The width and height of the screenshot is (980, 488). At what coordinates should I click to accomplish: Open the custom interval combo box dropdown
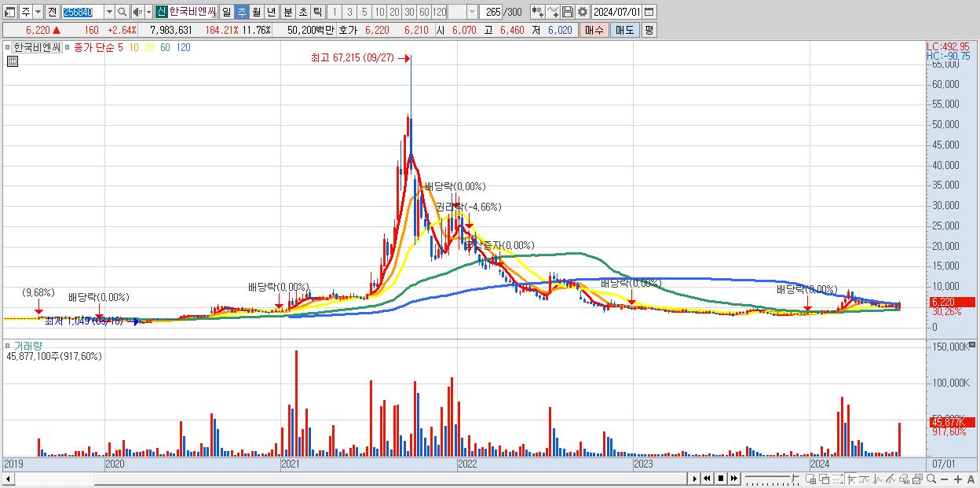point(472,12)
